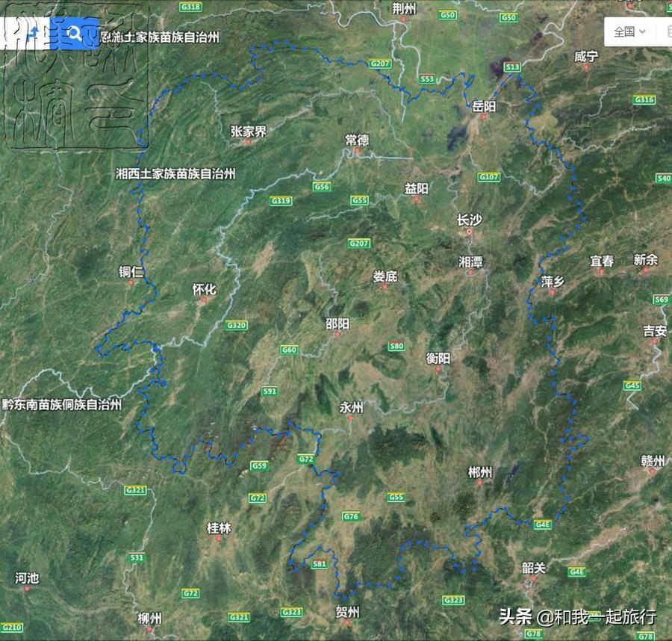Click the 怀化 city label
Image resolution: width=672 pixels, height=641 pixels.
pyautogui.click(x=204, y=289)
